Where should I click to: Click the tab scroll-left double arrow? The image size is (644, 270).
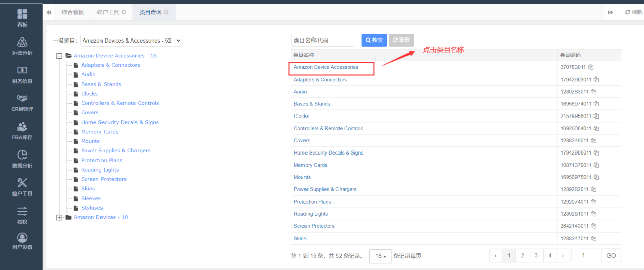(x=49, y=12)
